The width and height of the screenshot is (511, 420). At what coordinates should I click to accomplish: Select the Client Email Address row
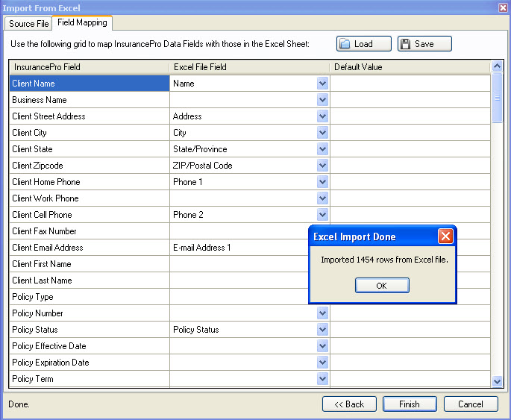[x=90, y=248]
